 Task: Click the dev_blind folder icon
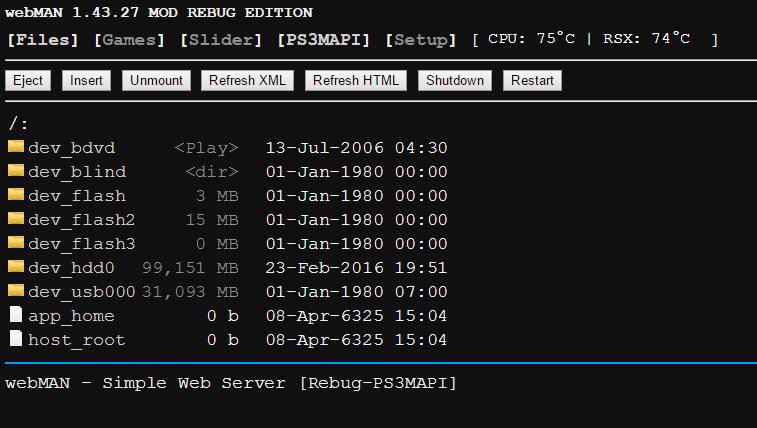[x=16, y=170]
